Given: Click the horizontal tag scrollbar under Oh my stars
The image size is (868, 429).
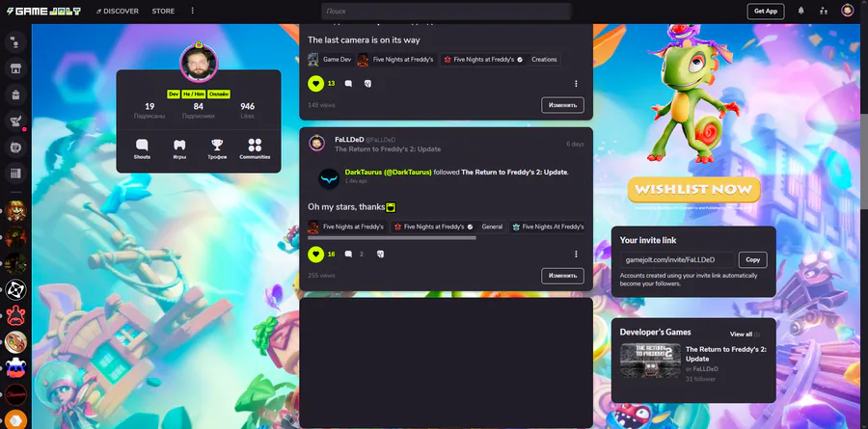Looking at the screenshot, I should pos(392,238).
